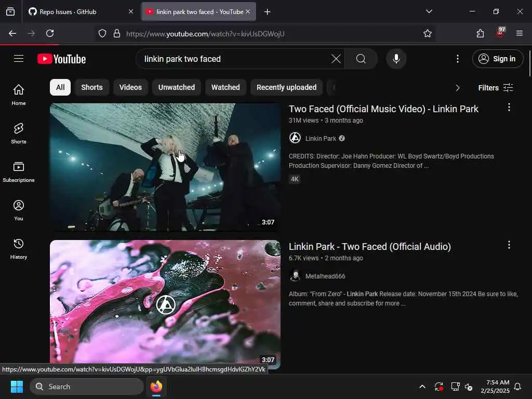Image resolution: width=532 pixels, height=399 pixels.
Task: Click the 'Album: From Zero' description text
Action: point(403,299)
